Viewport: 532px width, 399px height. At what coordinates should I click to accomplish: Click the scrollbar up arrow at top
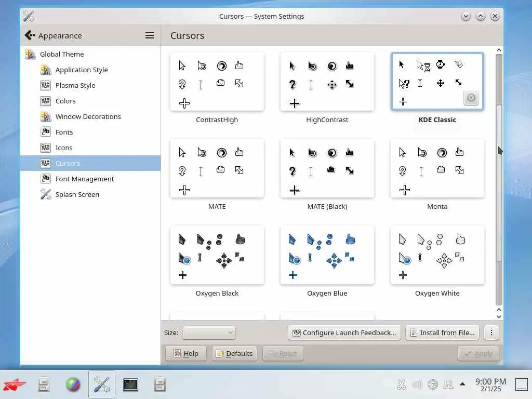coord(499,50)
